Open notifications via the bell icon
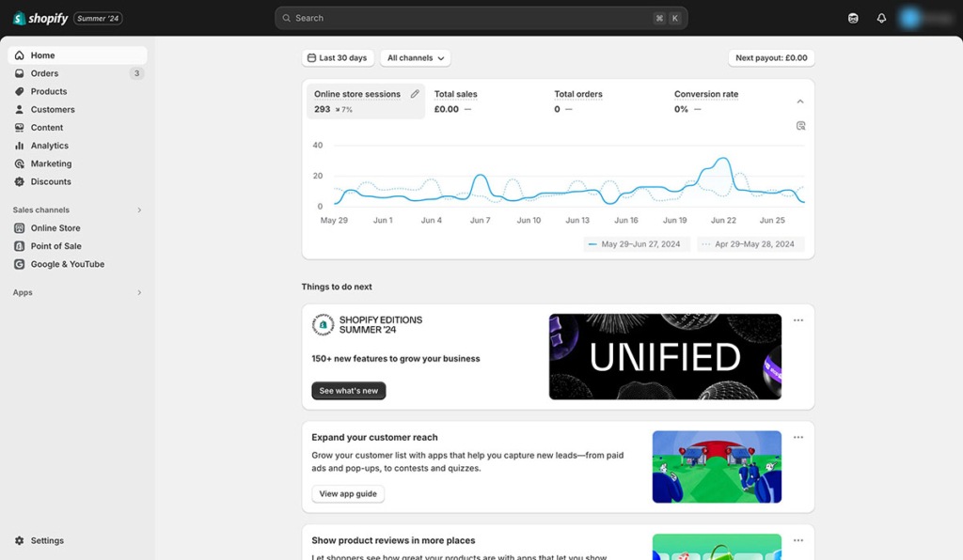Image resolution: width=963 pixels, height=560 pixels. (881, 17)
